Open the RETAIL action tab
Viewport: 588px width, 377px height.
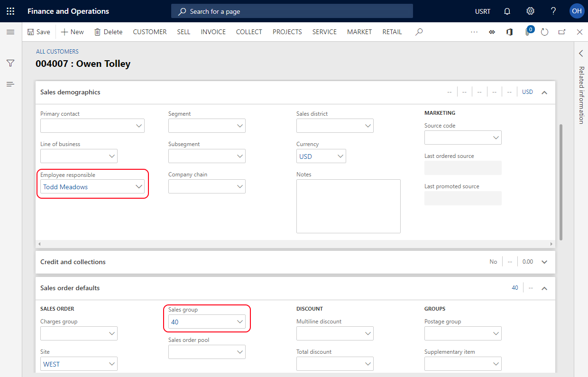pos(392,32)
